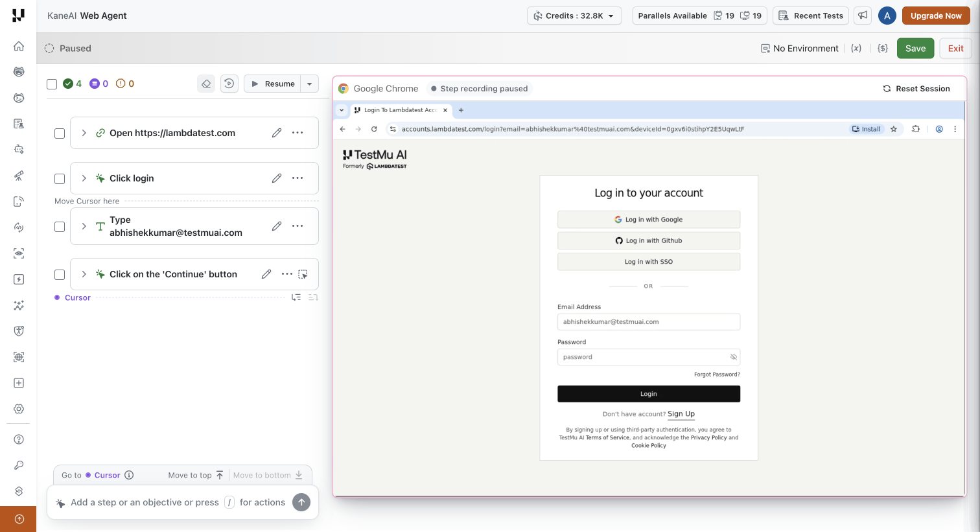Click Upgrade Now
The width and height of the screenshot is (980, 532).
(x=936, y=16)
